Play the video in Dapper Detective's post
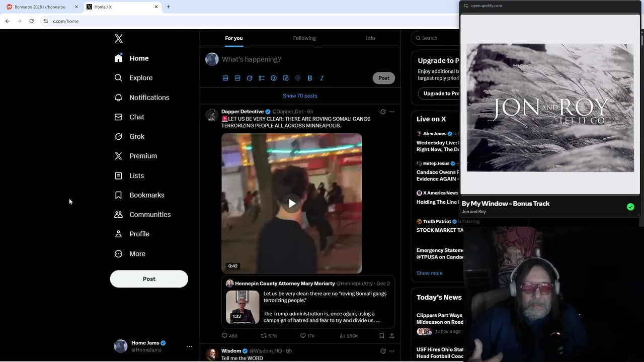The image size is (644, 362). point(292,204)
